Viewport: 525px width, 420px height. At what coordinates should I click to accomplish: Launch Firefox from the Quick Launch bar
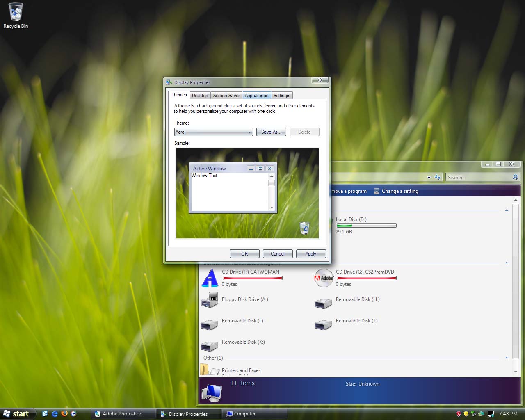64,414
